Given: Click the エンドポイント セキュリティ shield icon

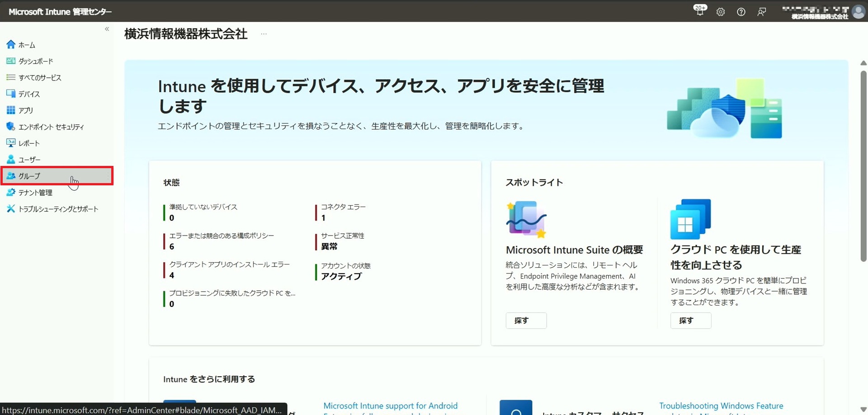Looking at the screenshot, I should pyautogui.click(x=11, y=127).
